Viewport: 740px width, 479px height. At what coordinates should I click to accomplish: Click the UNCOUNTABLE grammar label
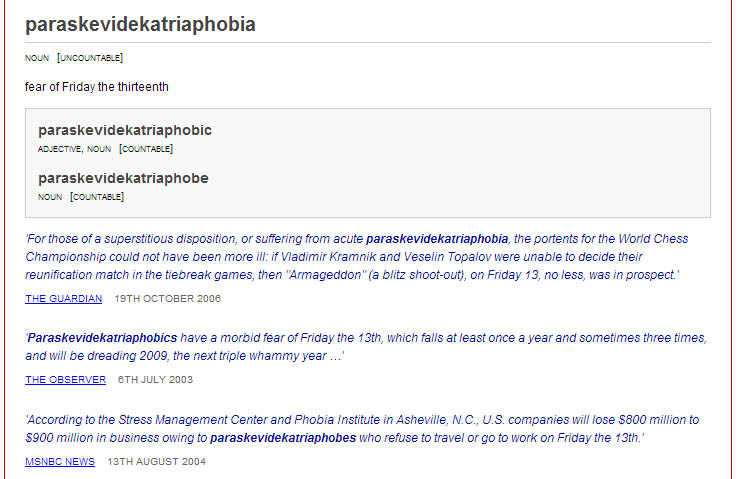pyautogui.click(x=90, y=58)
